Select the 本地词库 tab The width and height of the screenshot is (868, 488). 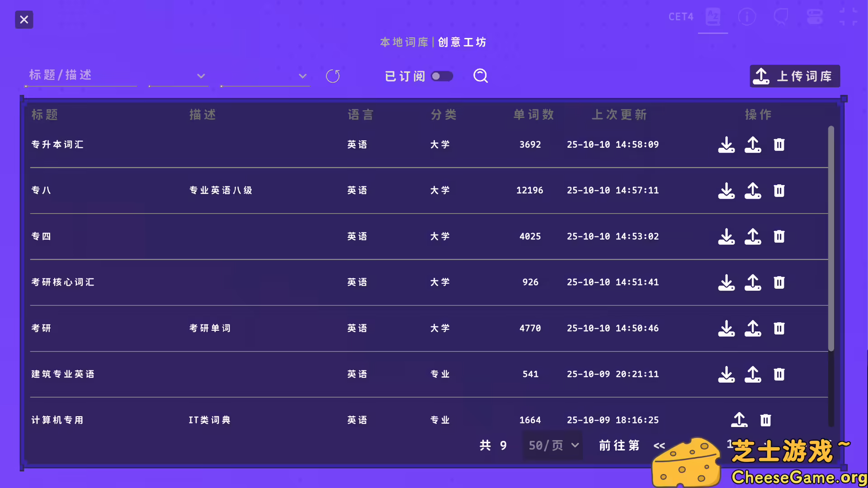tap(404, 42)
